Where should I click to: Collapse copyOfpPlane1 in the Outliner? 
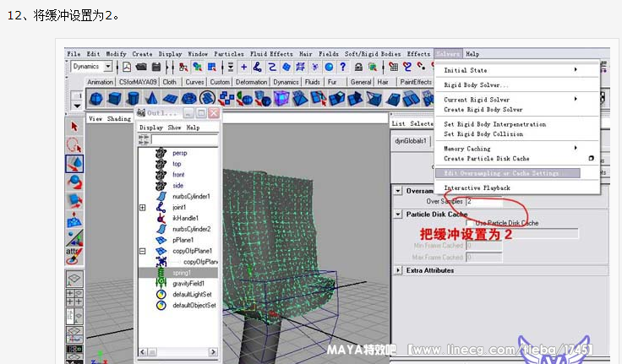coord(143,251)
